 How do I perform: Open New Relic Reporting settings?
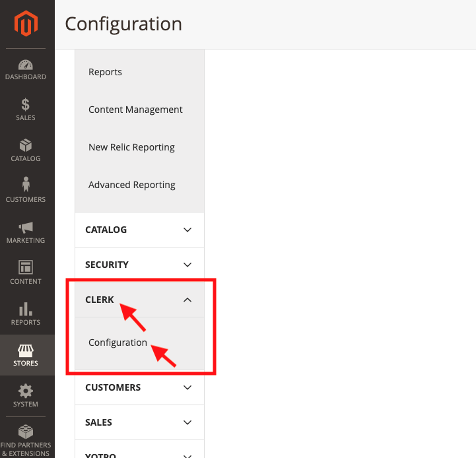(x=131, y=147)
